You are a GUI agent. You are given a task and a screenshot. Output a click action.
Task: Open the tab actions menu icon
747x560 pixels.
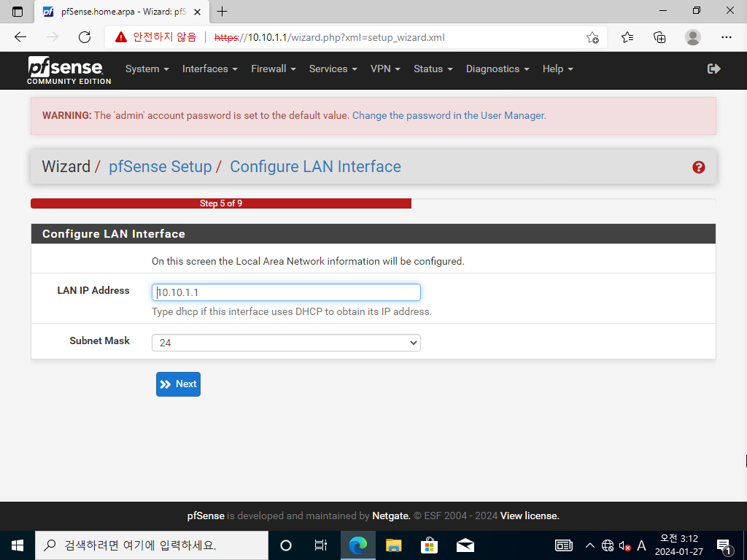(x=18, y=12)
